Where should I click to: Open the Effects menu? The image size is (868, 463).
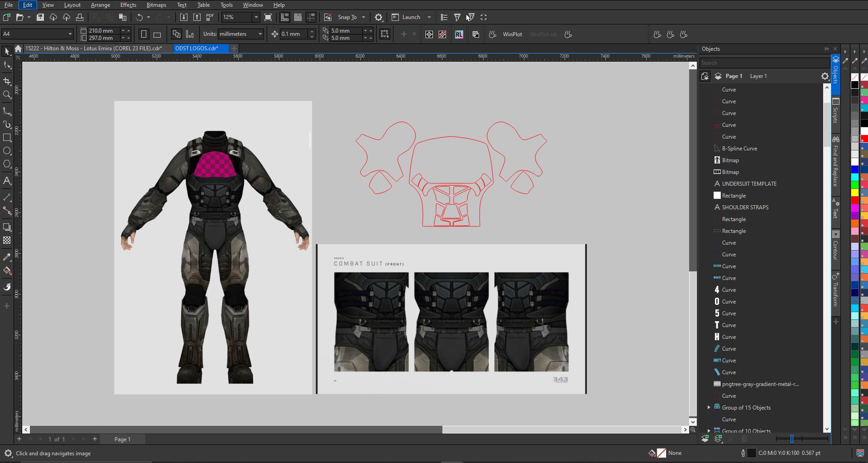(x=128, y=5)
